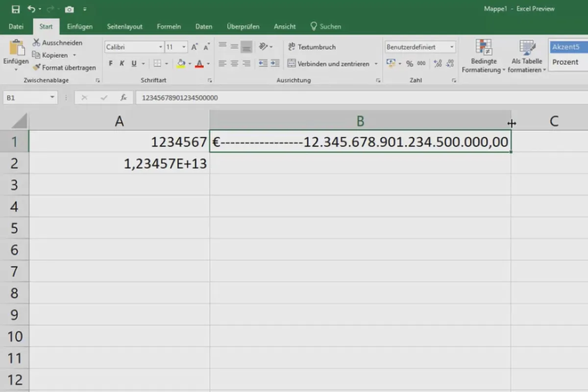Click middle vertical align icon
This screenshot has width=588, height=392.
234,47
